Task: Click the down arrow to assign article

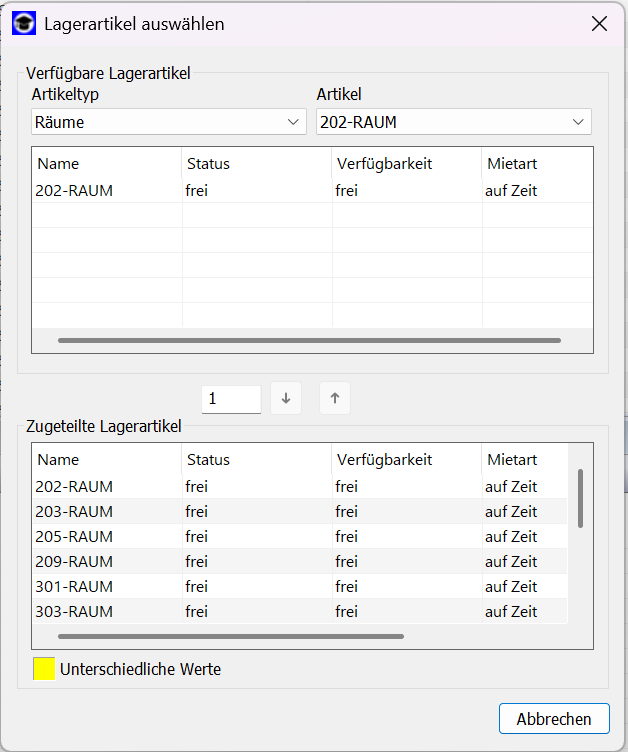Action: click(x=286, y=398)
